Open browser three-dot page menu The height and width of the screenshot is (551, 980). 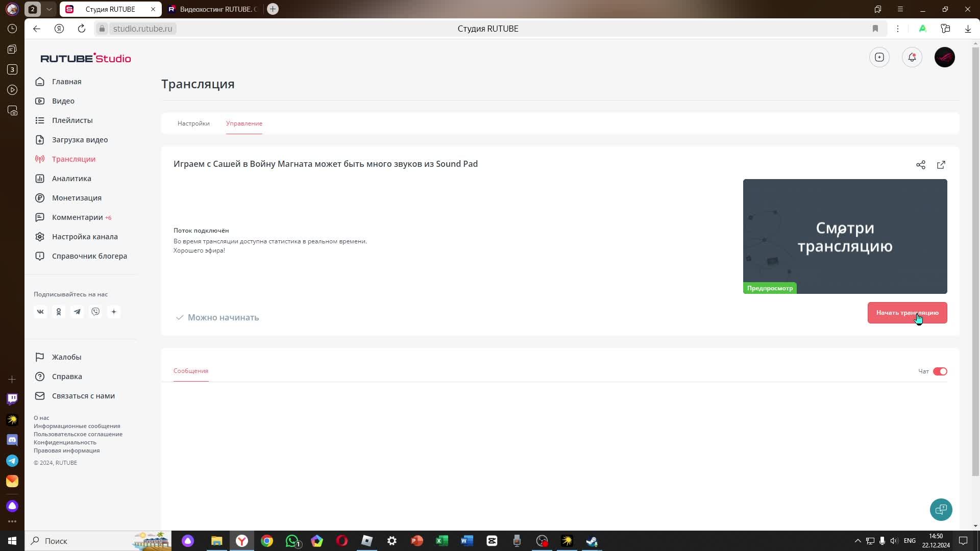[x=898, y=29]
